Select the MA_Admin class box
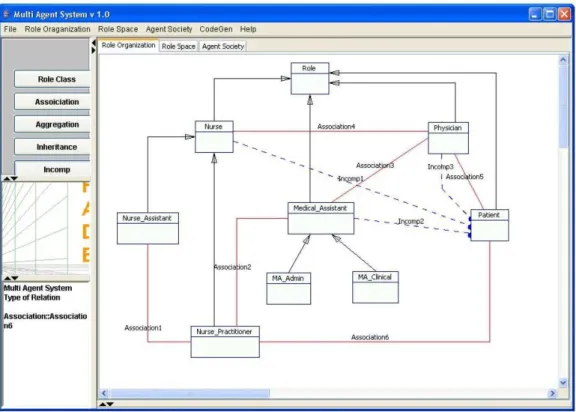576x412 pixels. coord(288,288)
